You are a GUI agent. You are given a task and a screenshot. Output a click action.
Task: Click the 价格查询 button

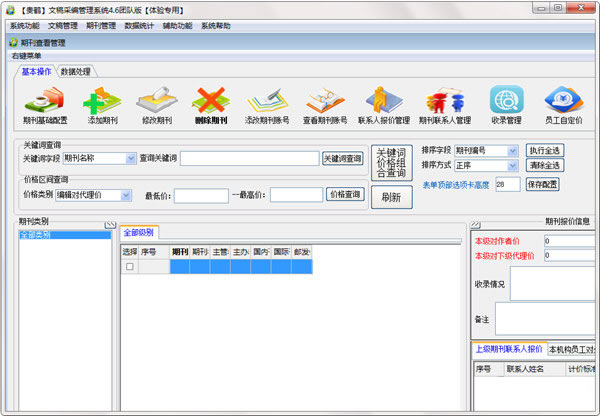pyautogui.click(x=345, y=194)
